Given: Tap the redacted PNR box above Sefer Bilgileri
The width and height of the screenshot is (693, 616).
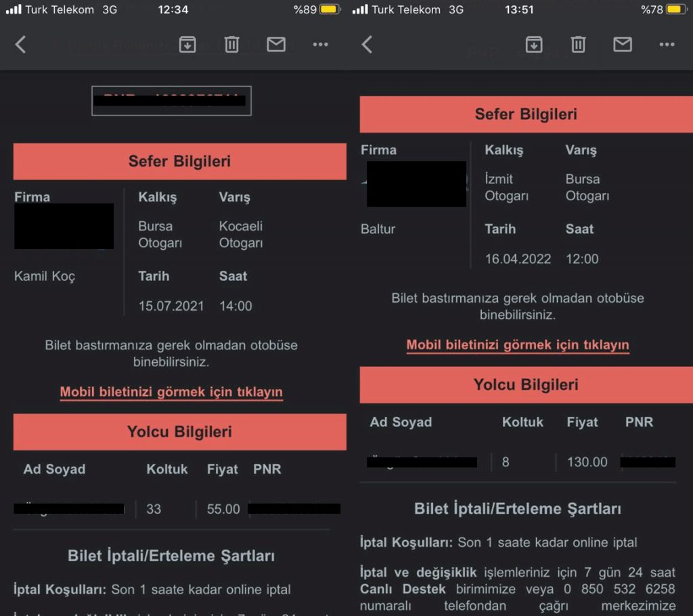Looking at the screenshot, I should click(x=171, y=101).
